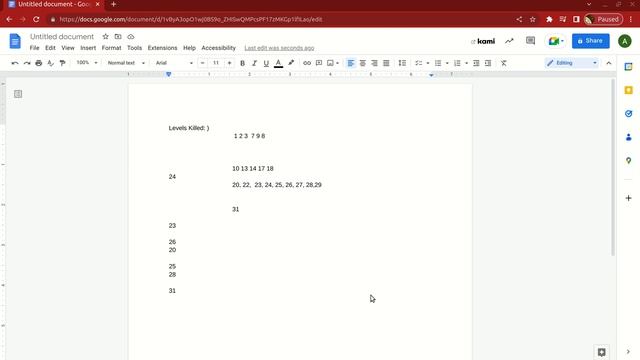Increase the indent

488,63
